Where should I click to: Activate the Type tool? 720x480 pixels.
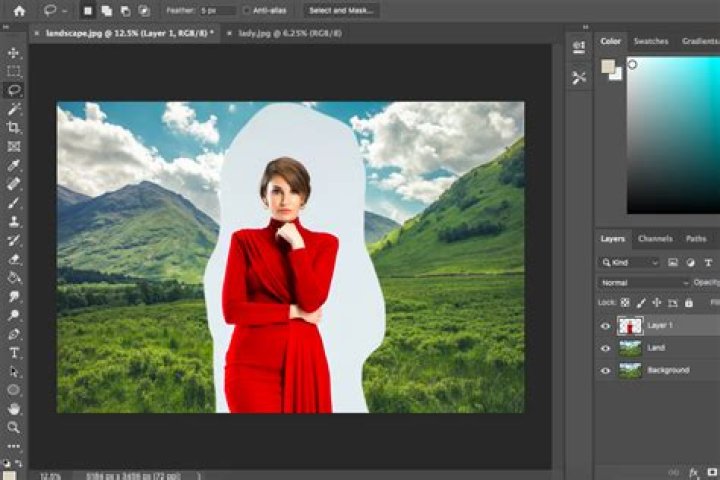coord(14,352)
